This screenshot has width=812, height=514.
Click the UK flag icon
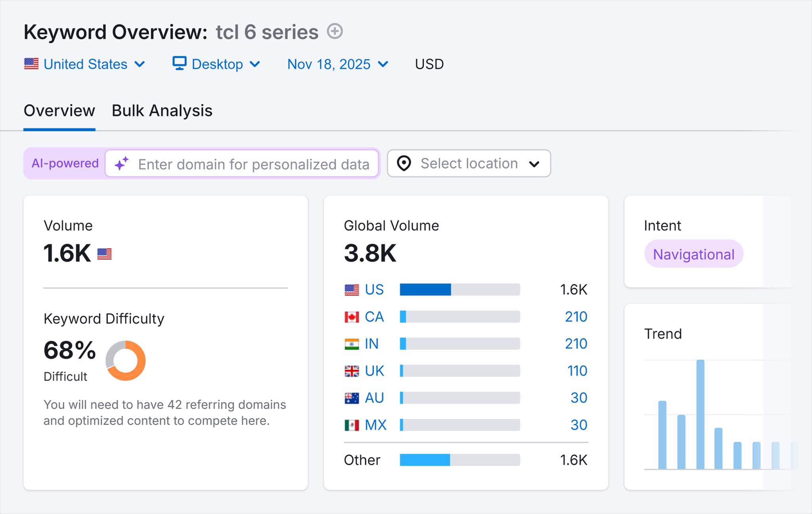[x=352, y=371]
